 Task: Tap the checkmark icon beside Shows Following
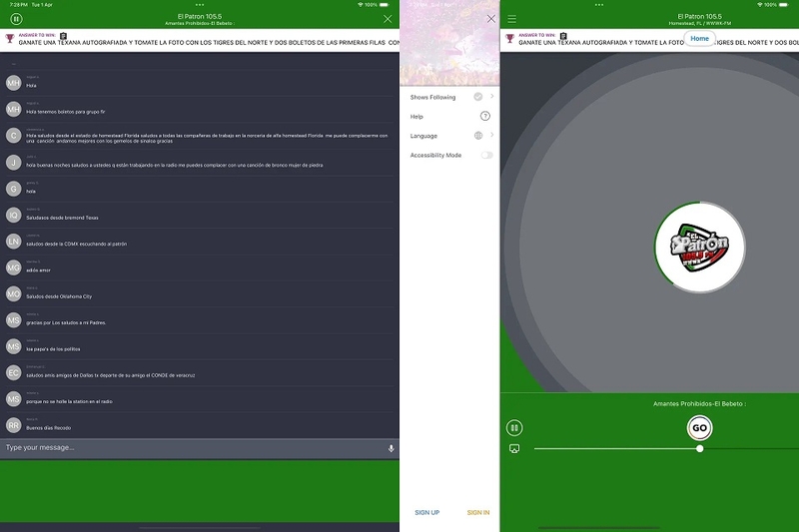(478, 97)
